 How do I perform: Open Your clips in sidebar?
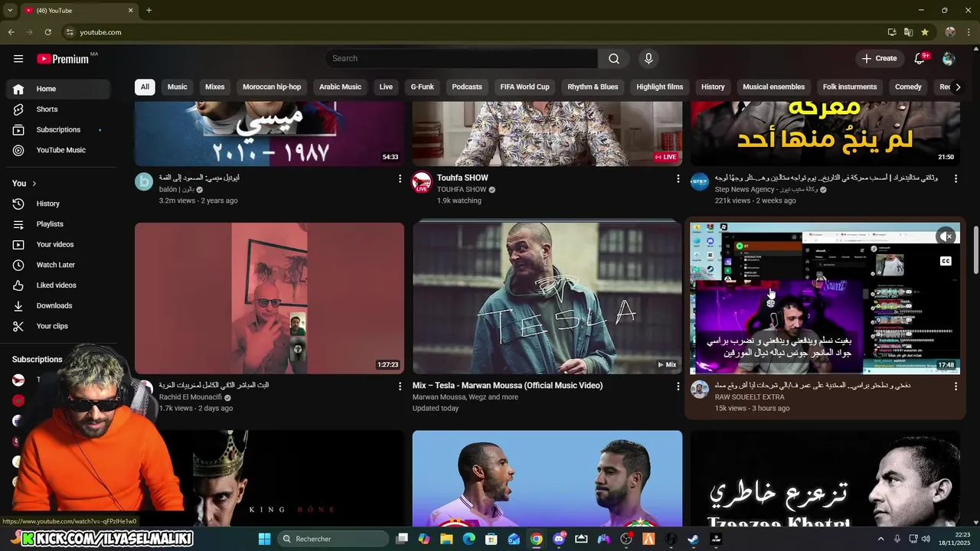(x=58, y=326)
